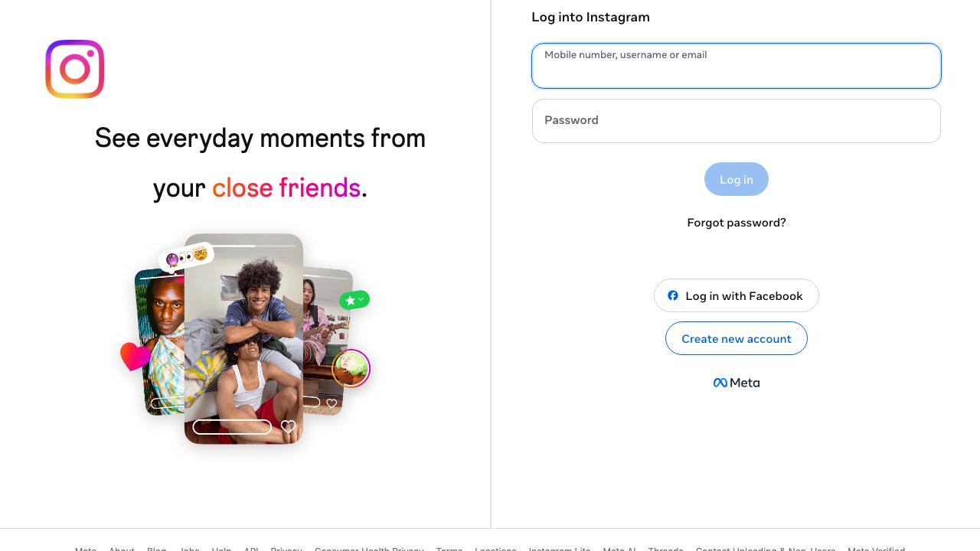Click the green close friends star badge

tap(354, 300)
